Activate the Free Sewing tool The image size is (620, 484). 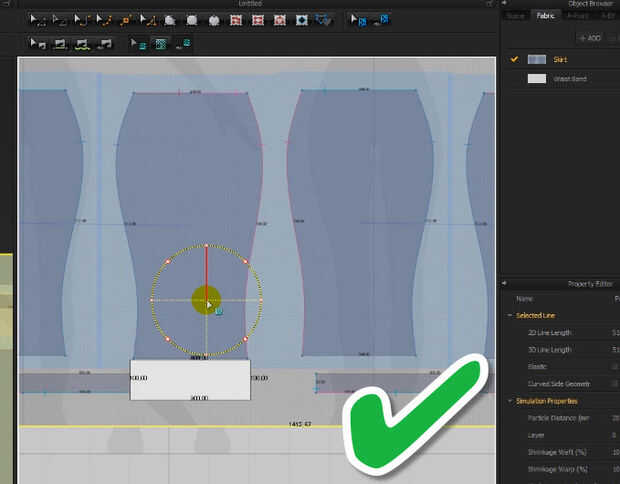(82, 43)
